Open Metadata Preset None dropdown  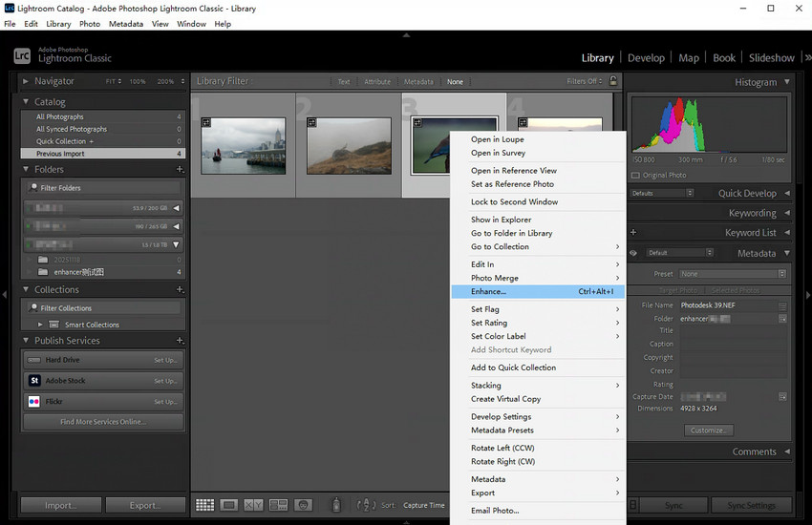pyautogui.click(x=733, y=274)
